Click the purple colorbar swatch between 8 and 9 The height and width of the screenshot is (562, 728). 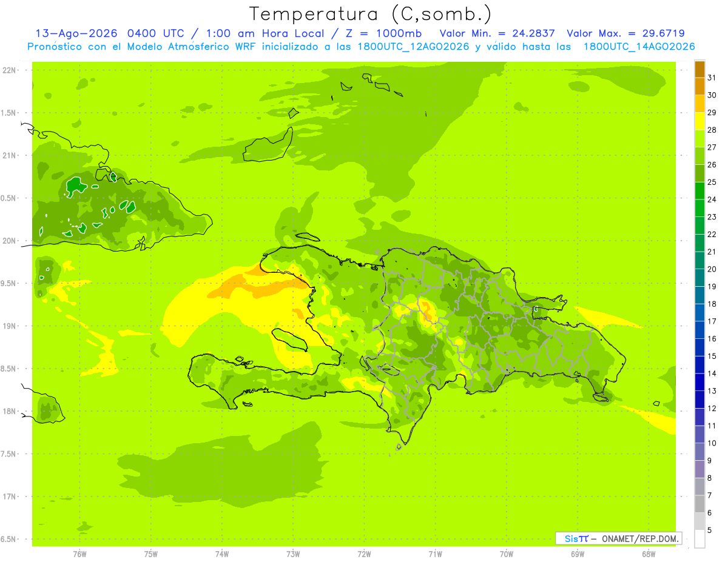[699, 469]
